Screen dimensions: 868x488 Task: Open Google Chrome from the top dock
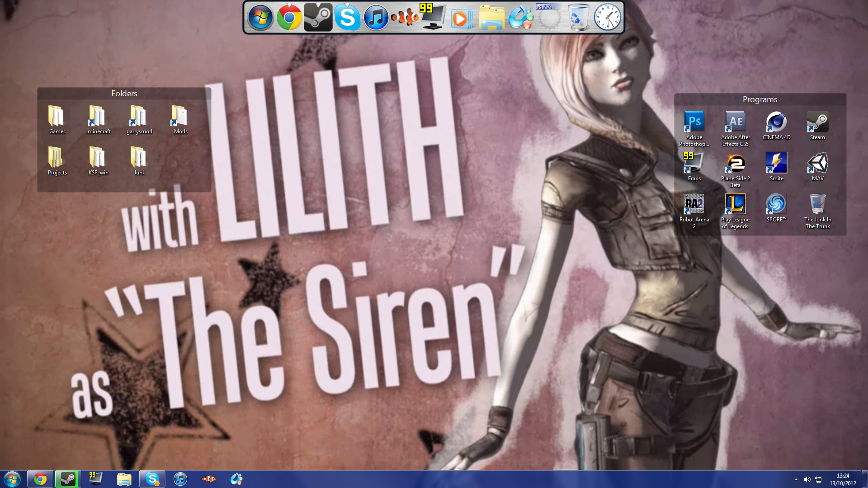[x=289, y=18]
